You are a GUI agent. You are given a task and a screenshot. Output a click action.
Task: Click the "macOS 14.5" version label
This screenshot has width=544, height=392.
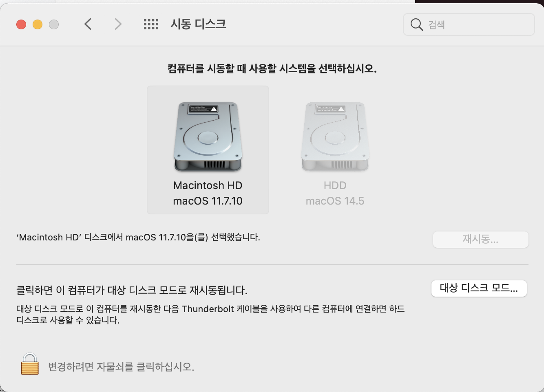(x=335, y=201)
